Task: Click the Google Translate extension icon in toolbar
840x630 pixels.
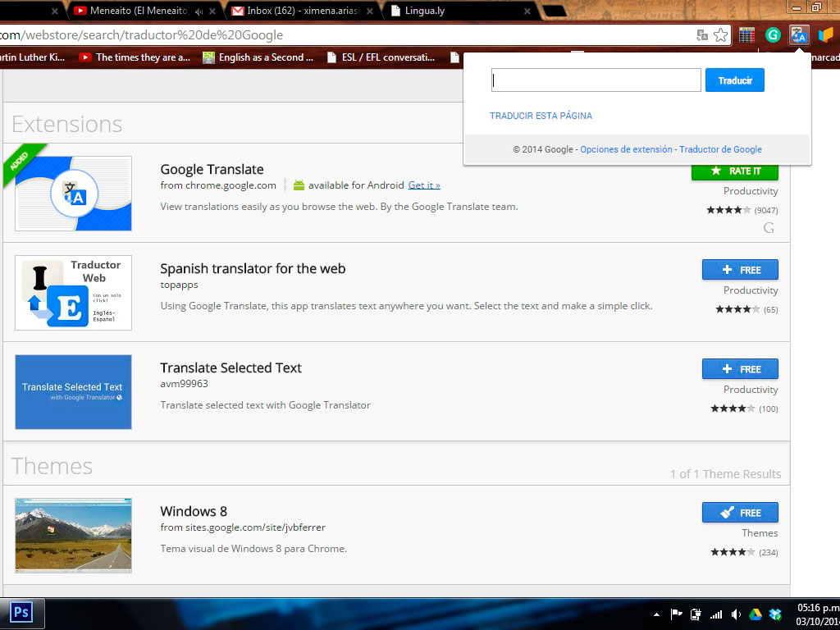Action: point(799,35)
